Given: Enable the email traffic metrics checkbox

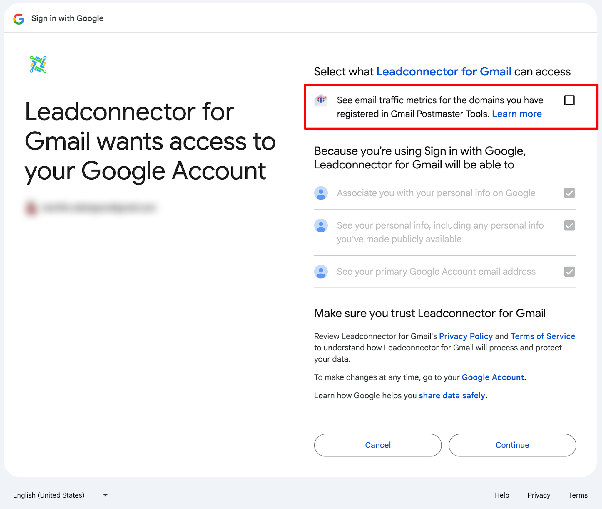Looking at the screenshot, I should (569, 100).
